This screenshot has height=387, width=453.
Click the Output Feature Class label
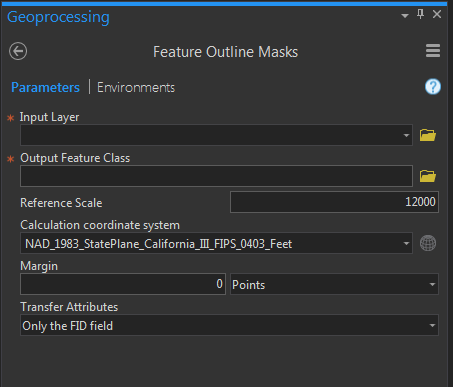(75, 158)
